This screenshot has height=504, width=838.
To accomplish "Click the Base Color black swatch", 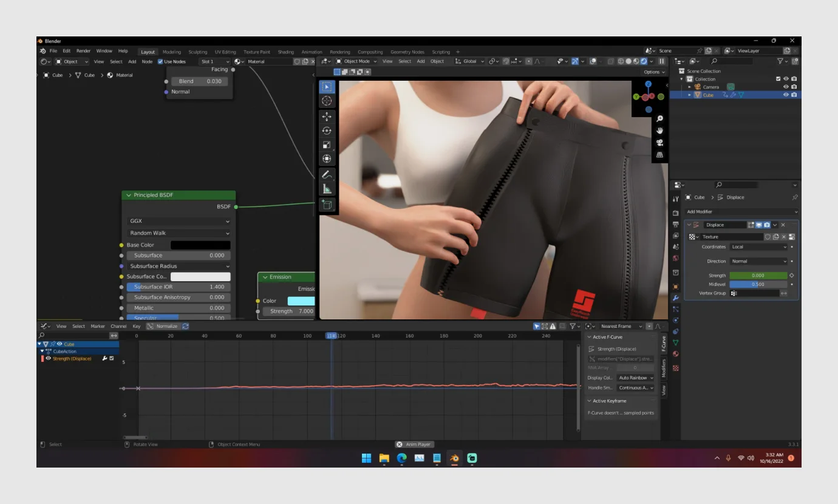I will pos(200,245).
